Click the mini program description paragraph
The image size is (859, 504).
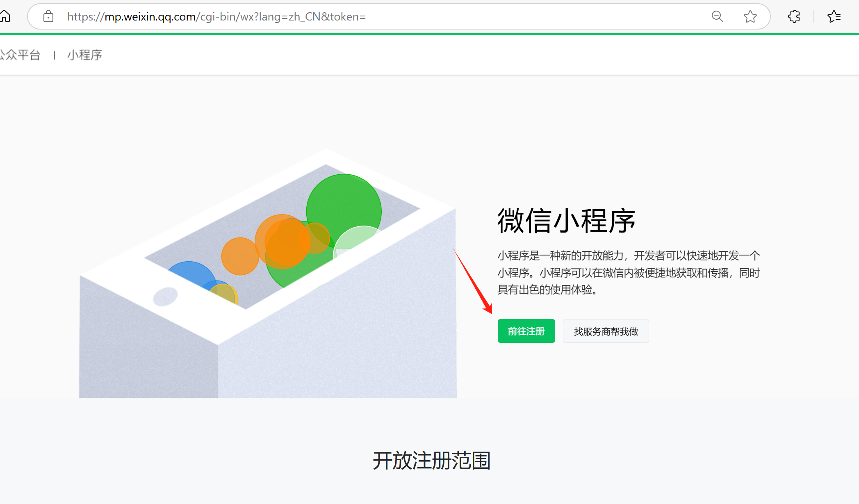point(629,273)
